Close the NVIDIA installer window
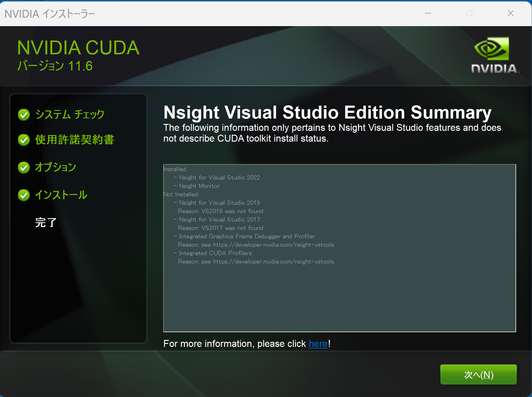 (511, 13)
